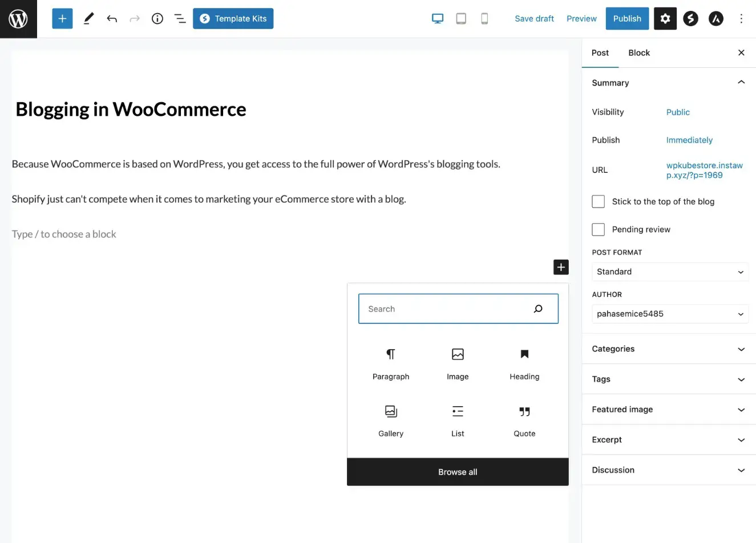Click Browse all blocks
Image resolution: width=756 pixels, height=543 pixels.
click(458, 472)
